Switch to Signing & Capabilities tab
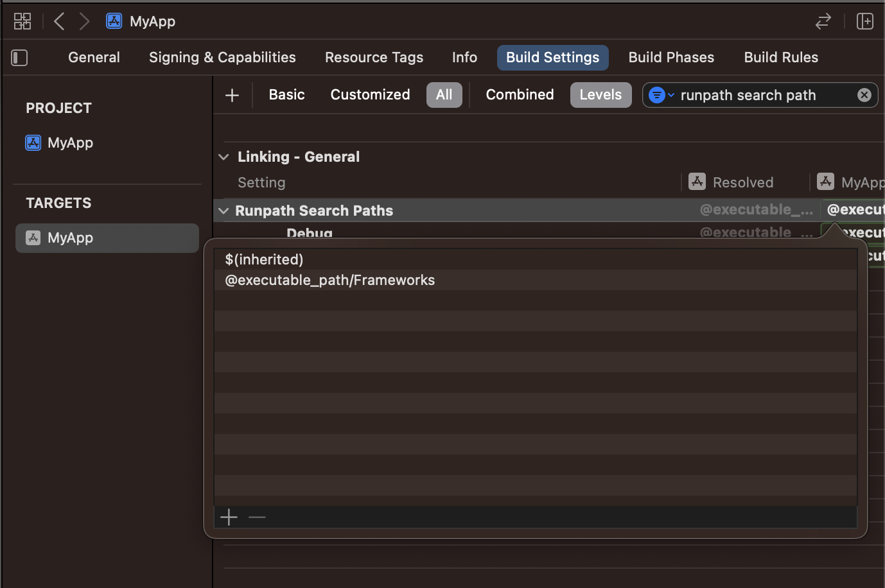The height and width of the screenshot is (588, 885). tap(222, 57)
